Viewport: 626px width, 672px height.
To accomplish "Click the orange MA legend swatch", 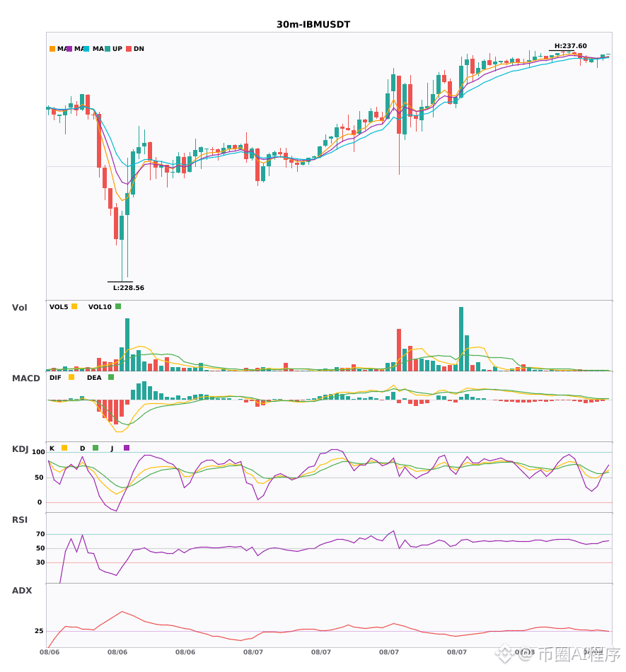I will 52,49.
